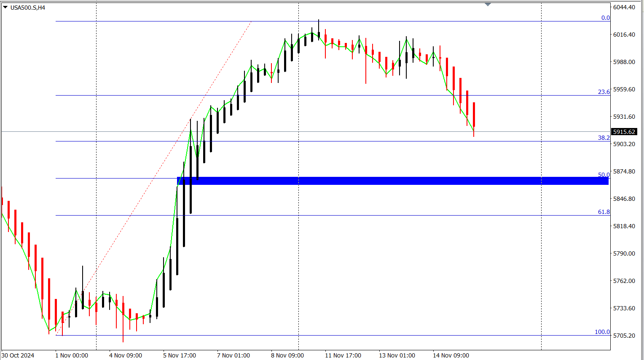The width and height of the screenshot is (644, 360).
Task: Click the 5931.60 price scale value
Action: [624, 117]
